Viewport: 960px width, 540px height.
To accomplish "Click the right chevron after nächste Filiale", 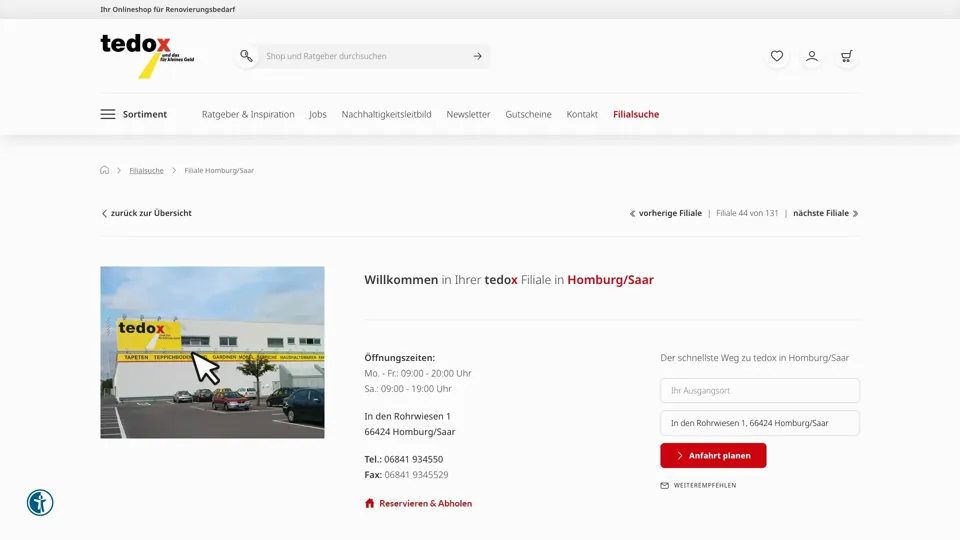I will click(x=855, y=214).
